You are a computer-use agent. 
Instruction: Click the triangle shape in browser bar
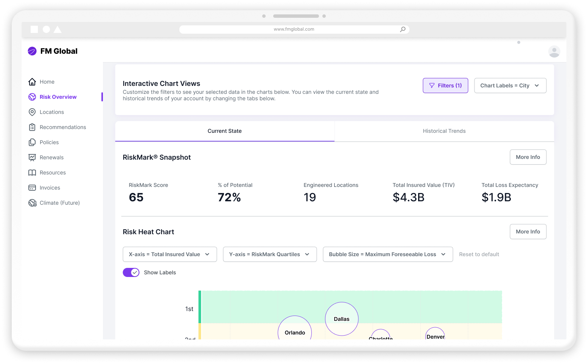(58, 29)
